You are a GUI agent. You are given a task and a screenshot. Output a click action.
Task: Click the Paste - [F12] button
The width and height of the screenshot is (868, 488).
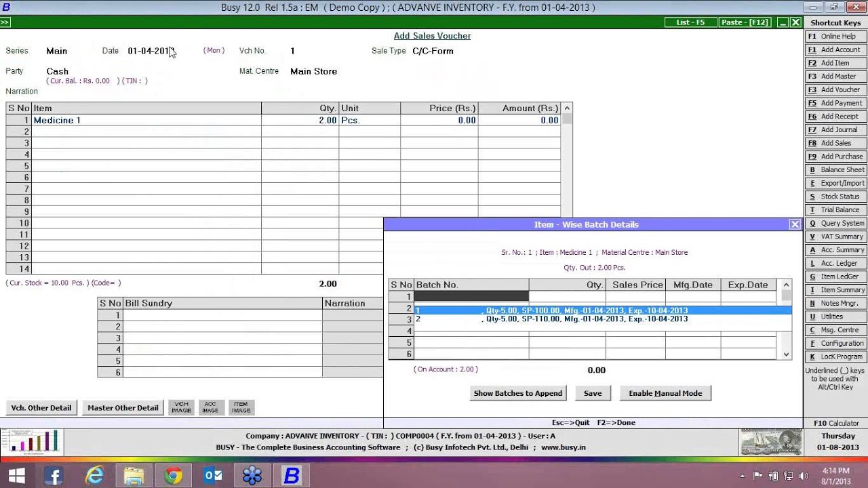click(745, 22)
